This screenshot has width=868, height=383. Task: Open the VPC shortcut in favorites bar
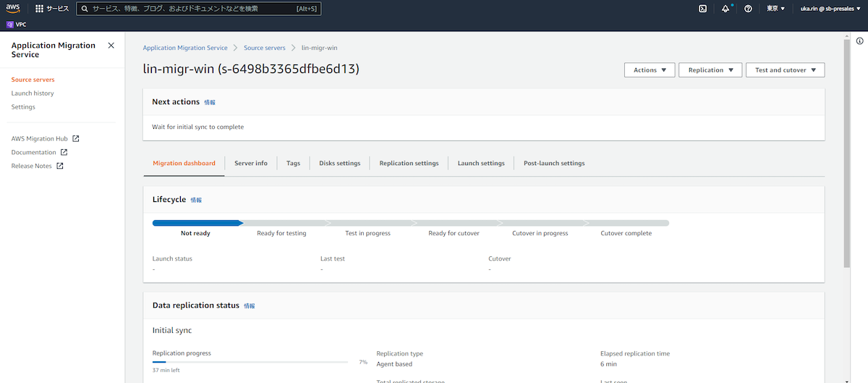[x=17, y=24]
